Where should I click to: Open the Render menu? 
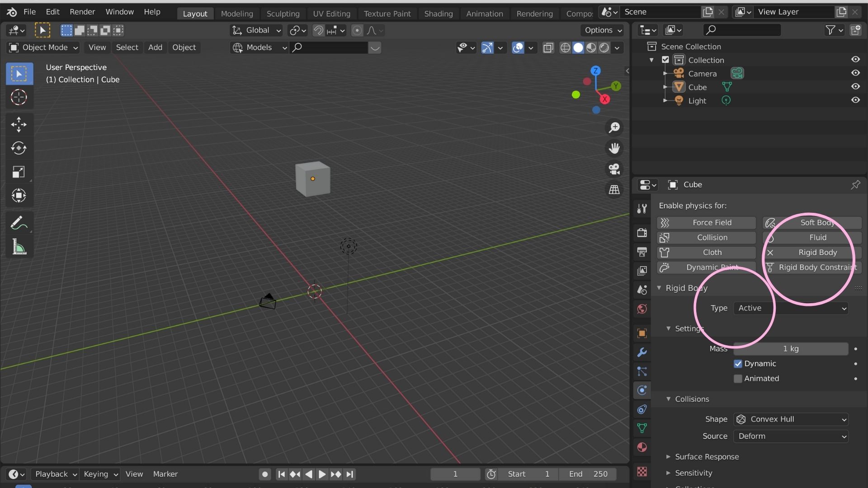[82, 12]
